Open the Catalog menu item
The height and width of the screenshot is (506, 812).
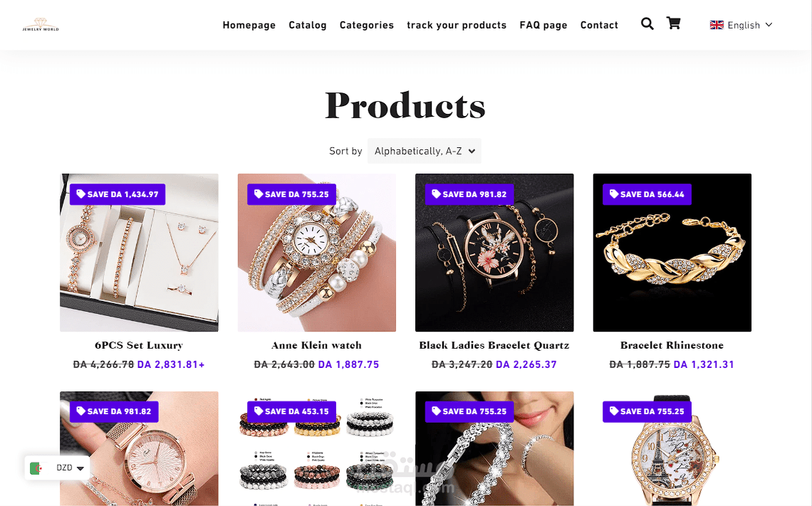click(308, 25)
